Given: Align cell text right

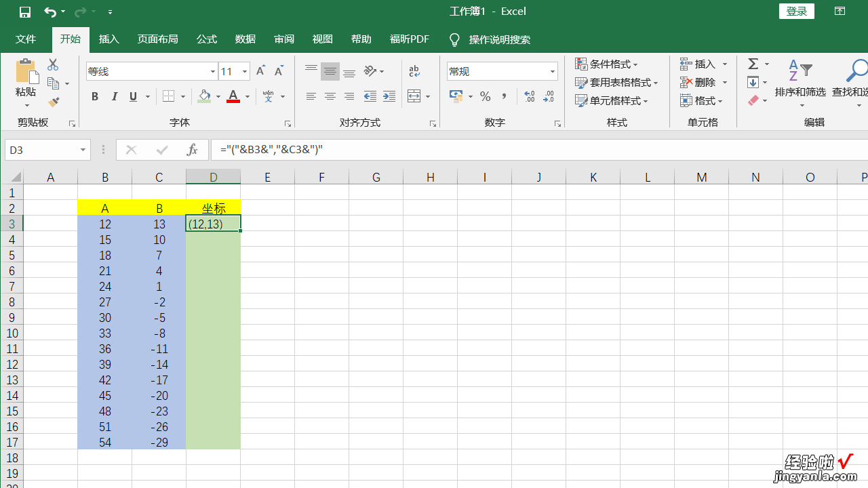Looking at the screenshot, I should click(349, 97).
